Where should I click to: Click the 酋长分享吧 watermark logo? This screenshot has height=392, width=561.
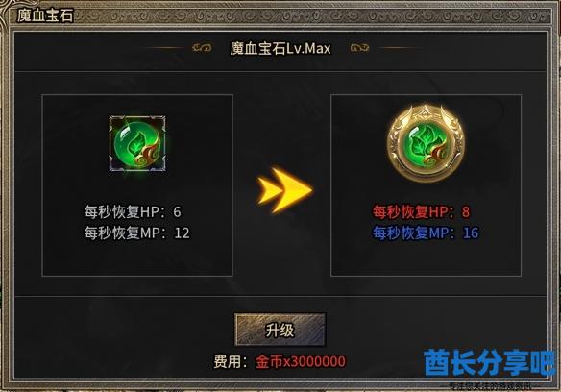pos(490,362)
